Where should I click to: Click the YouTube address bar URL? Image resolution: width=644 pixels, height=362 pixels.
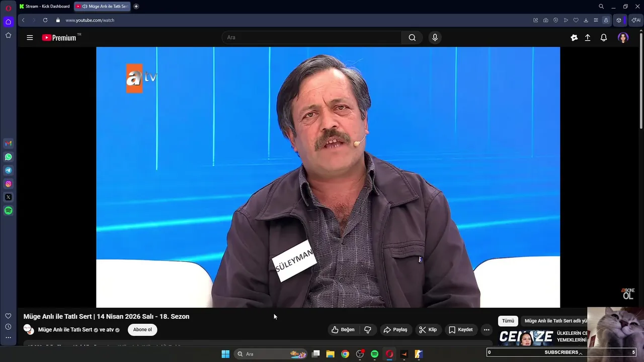(90, 20)
